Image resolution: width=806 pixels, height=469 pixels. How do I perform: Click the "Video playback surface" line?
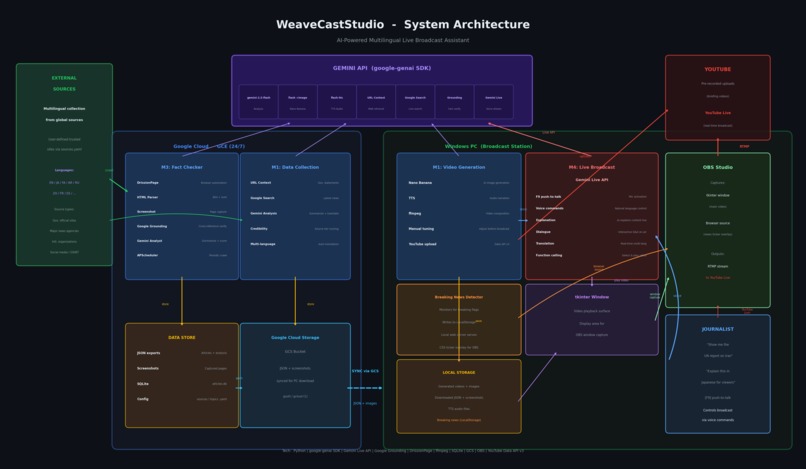click(x=592, y=311)
